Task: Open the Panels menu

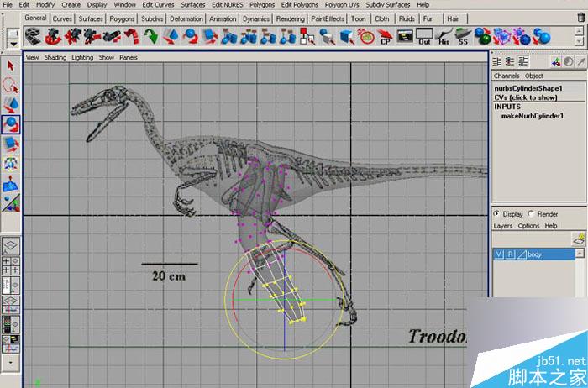Action: pos(129,57)
